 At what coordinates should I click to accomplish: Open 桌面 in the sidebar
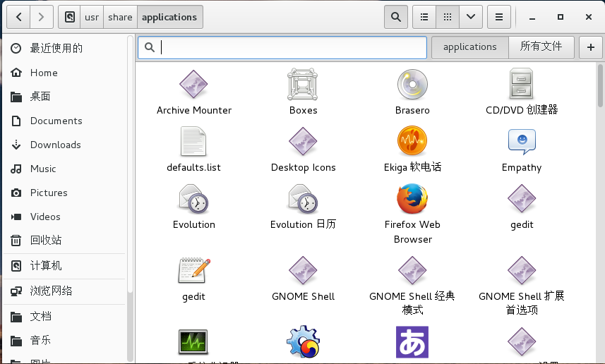pyautogui.click(x=64, y=97)
